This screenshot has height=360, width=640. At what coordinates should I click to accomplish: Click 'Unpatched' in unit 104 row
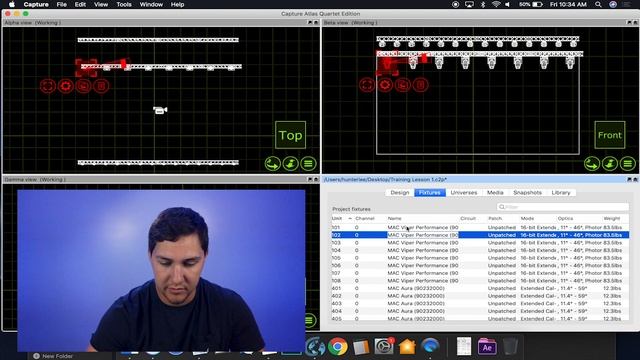pos(502,250)
